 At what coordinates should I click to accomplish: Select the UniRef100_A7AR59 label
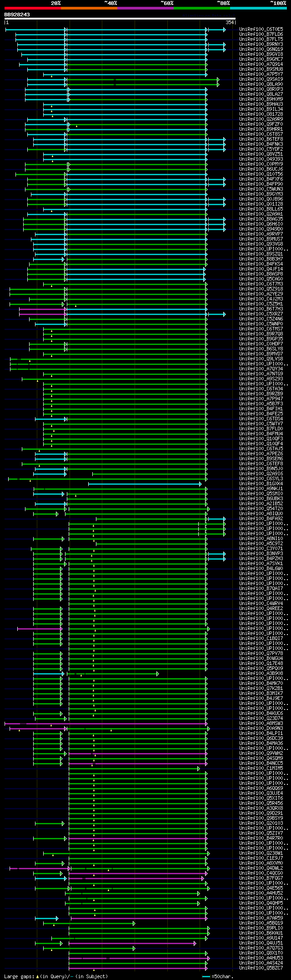pos(261,918)
